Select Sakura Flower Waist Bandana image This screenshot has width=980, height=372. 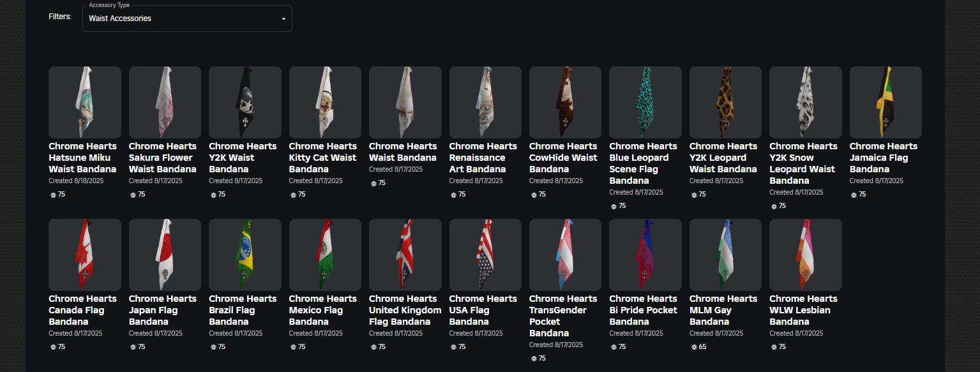(x=165, y=102)
